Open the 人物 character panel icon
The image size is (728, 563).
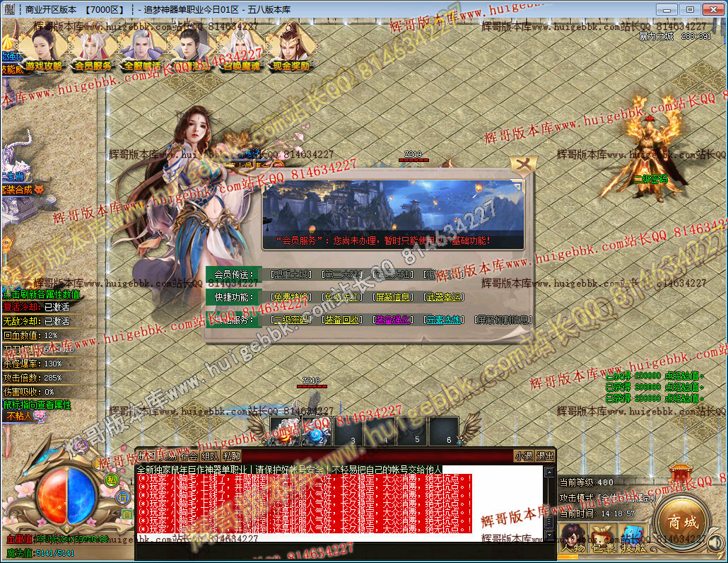(x=572, y=538)
